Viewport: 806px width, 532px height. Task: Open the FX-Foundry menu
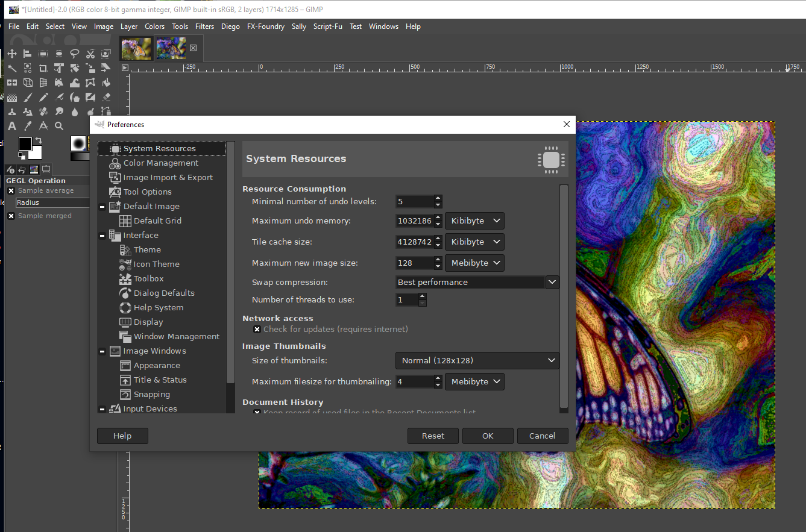coord(265,27)
